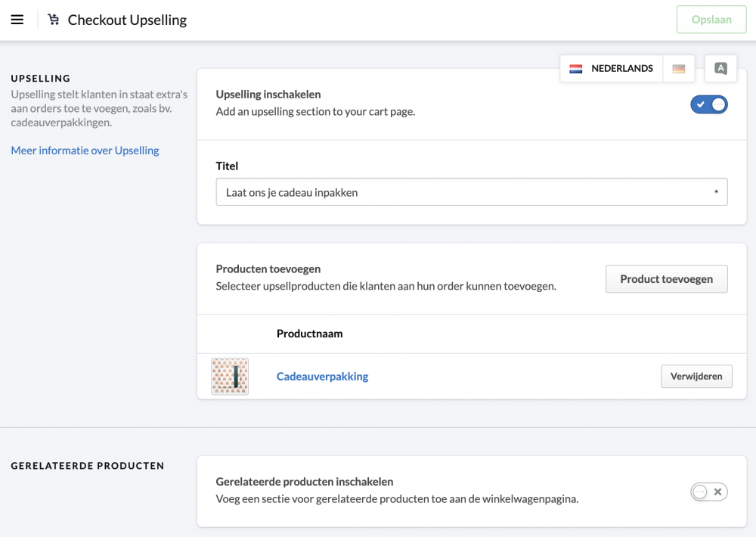756x537 pixels.
Task: Click the asterisk in the Titel field
Action: tap(716, 193)
